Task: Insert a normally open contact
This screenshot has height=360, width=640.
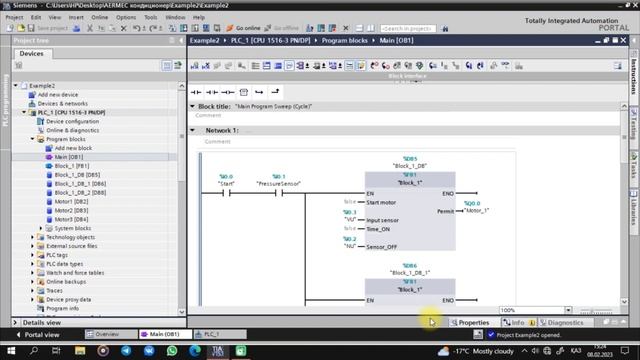Action: click(x=196, y=92)
